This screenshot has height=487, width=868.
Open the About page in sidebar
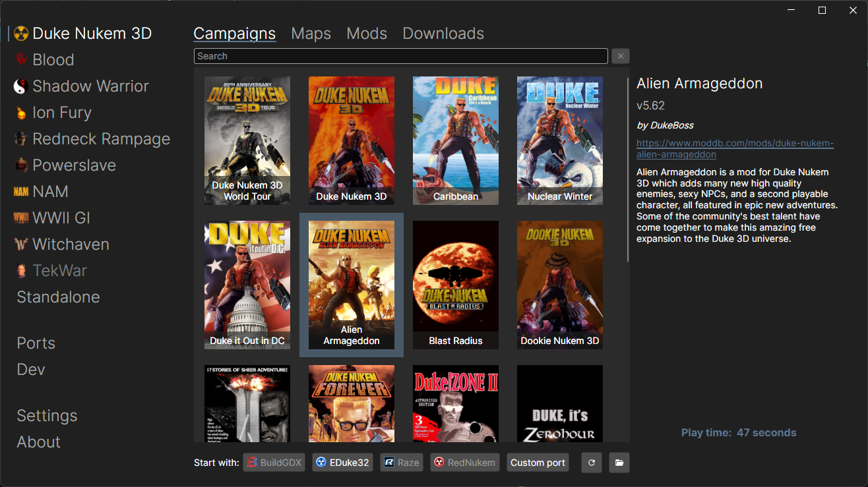(x=38, y=442)
